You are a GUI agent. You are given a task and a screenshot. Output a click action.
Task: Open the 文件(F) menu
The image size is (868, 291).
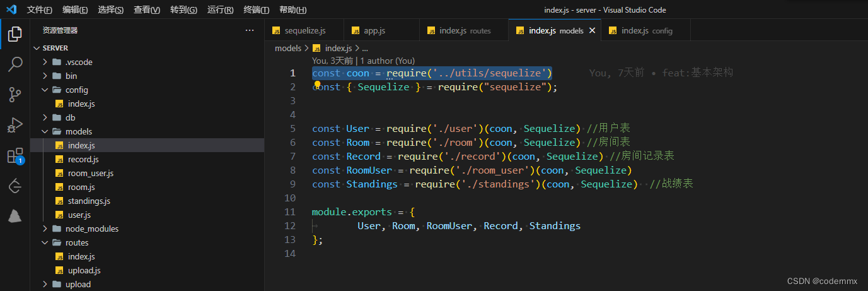click(x=40, y=10)
